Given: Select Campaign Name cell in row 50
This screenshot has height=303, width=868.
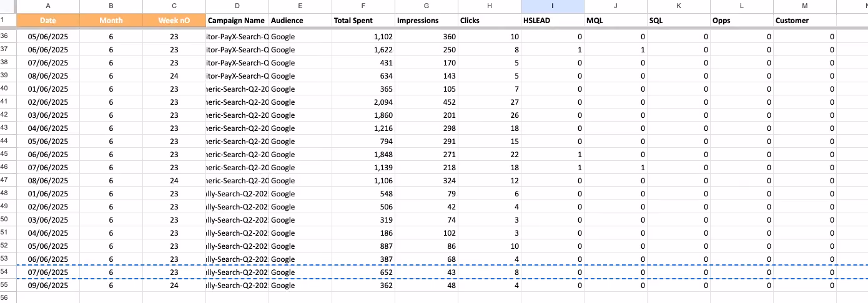Looking at the screenshot, I should tap(237, 220).
